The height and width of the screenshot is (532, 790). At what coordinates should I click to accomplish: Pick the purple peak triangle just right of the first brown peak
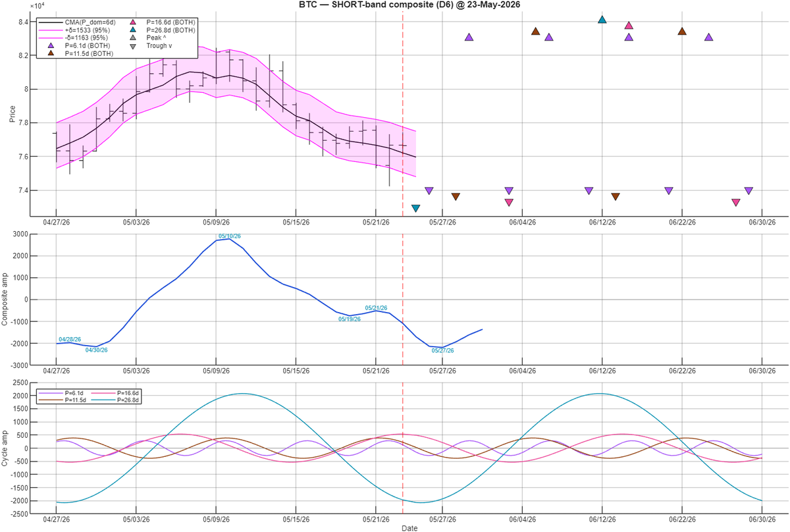tap(549, 38)
